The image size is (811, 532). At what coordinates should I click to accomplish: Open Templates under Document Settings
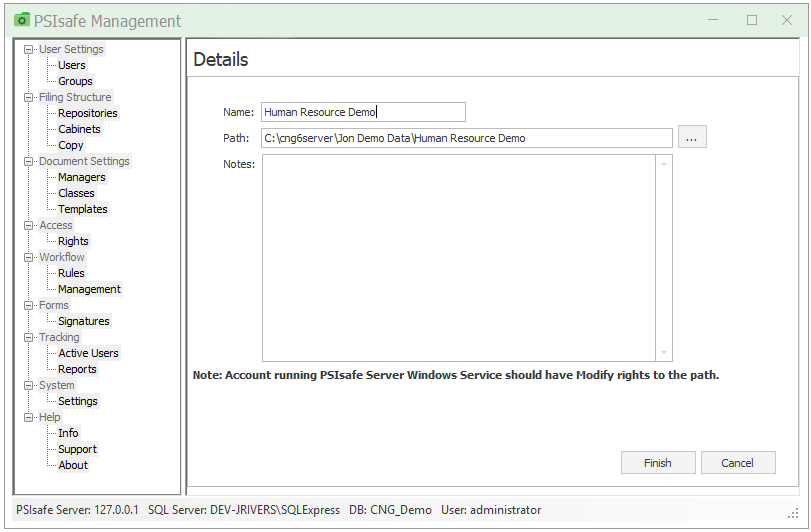pos(83,209)
